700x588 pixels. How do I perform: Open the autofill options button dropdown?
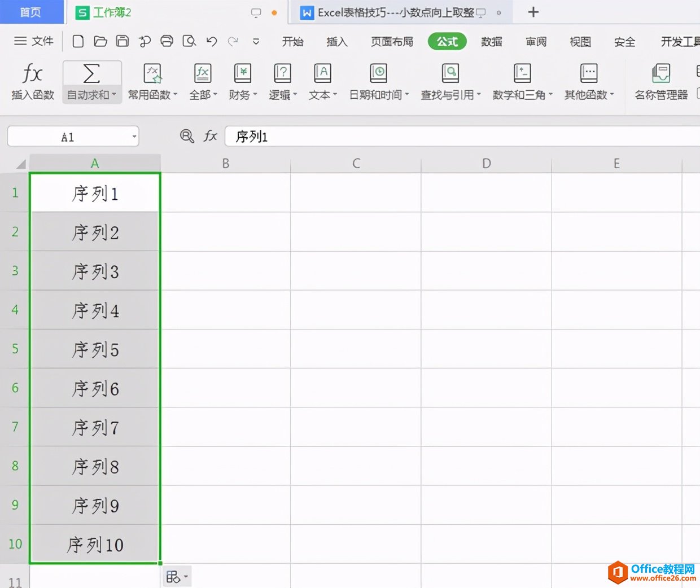pyautogui.click(x=177, y=577)
